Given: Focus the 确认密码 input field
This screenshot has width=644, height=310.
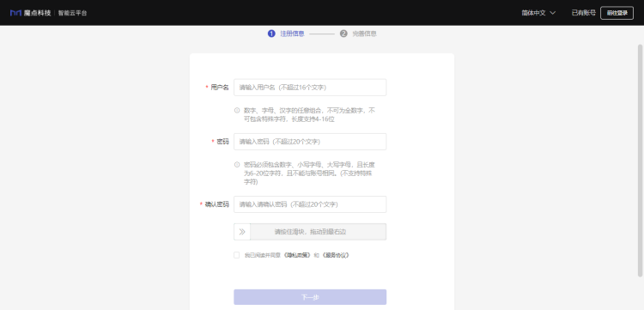Looking at the screenshot, I should (310, 204).
